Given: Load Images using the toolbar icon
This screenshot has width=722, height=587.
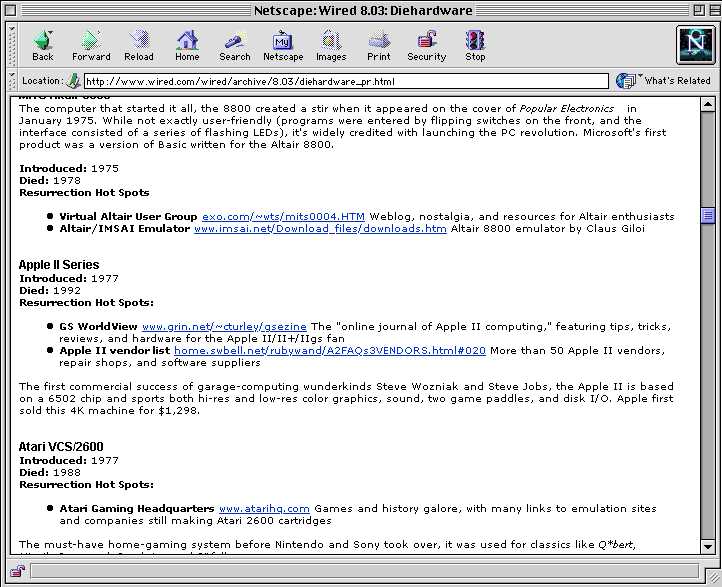Looking at the screenshot, I should [331, 45].
